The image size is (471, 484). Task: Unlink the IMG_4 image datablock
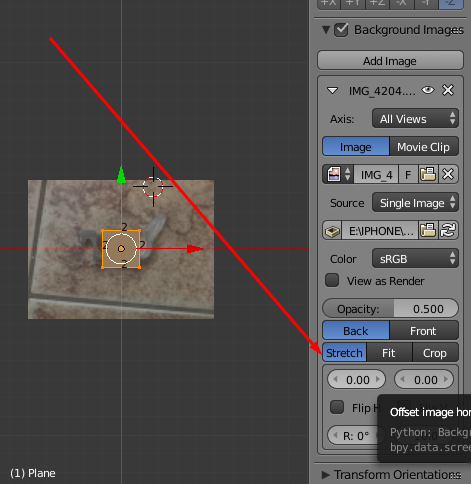tap(448, 174)
